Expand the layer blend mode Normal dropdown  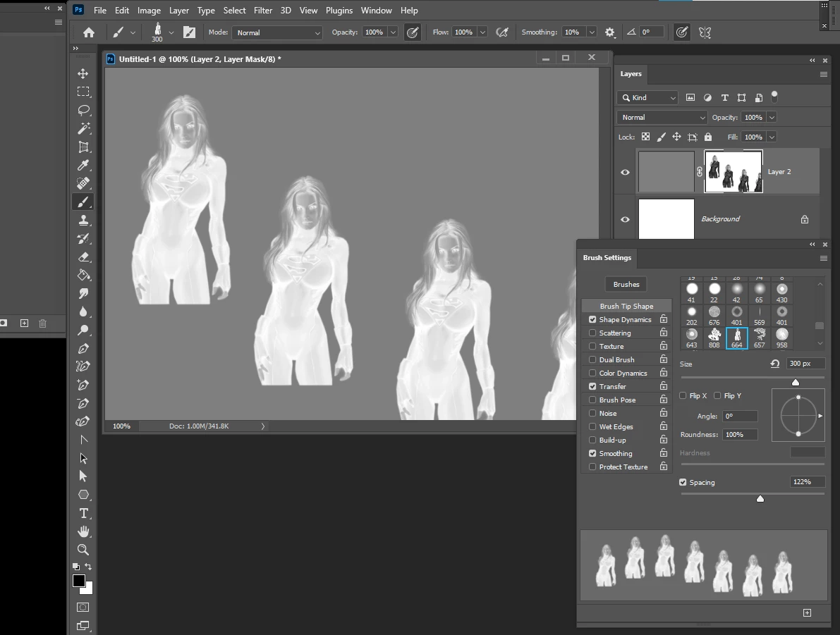(662, 118)
